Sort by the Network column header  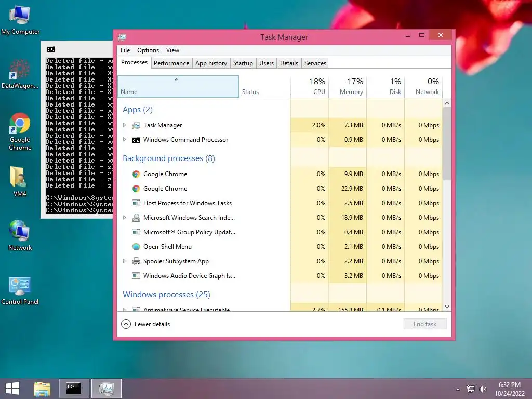point(424,87)
